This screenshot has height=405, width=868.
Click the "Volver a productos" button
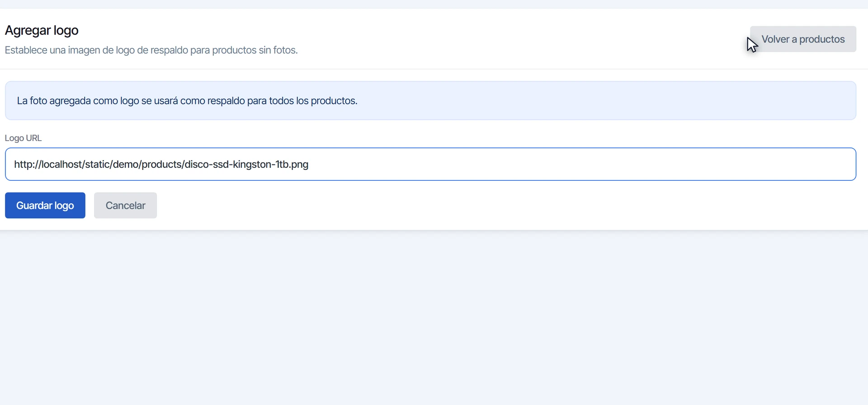(x=803, y=39)
